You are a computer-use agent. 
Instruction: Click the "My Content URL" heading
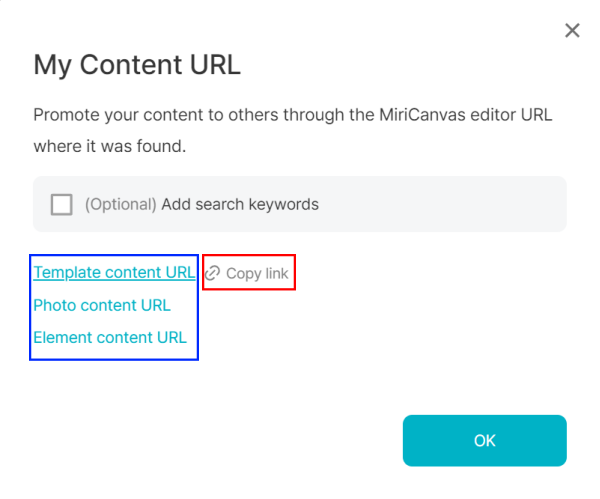[x=137, y=66]
